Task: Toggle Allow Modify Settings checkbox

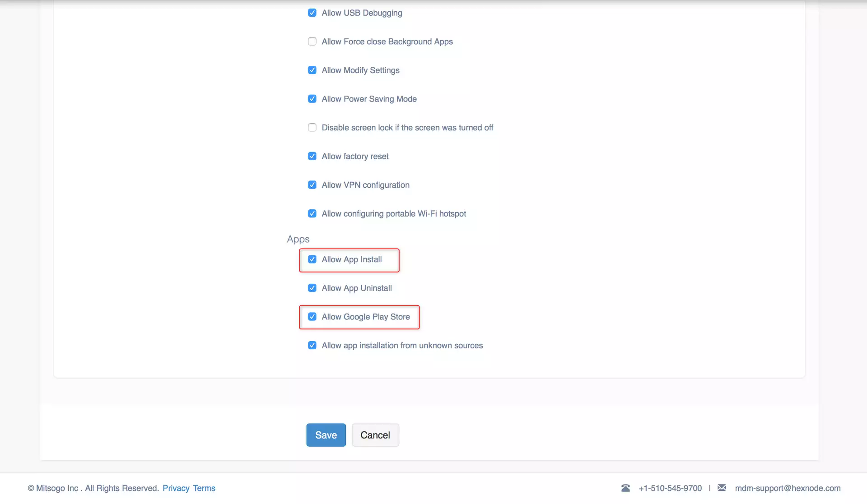Action: (312, 70)
